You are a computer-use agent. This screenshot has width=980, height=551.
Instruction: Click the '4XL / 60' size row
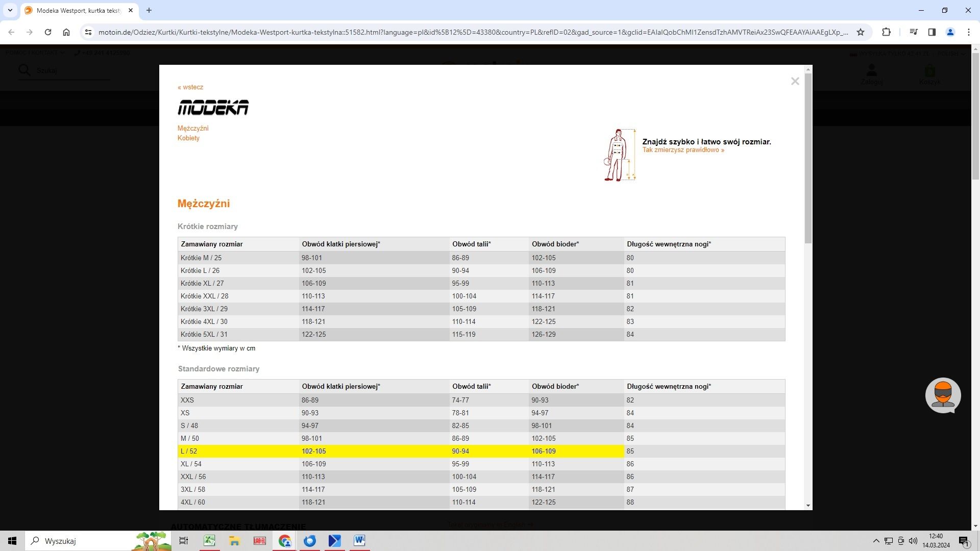(x=481, y=503)
